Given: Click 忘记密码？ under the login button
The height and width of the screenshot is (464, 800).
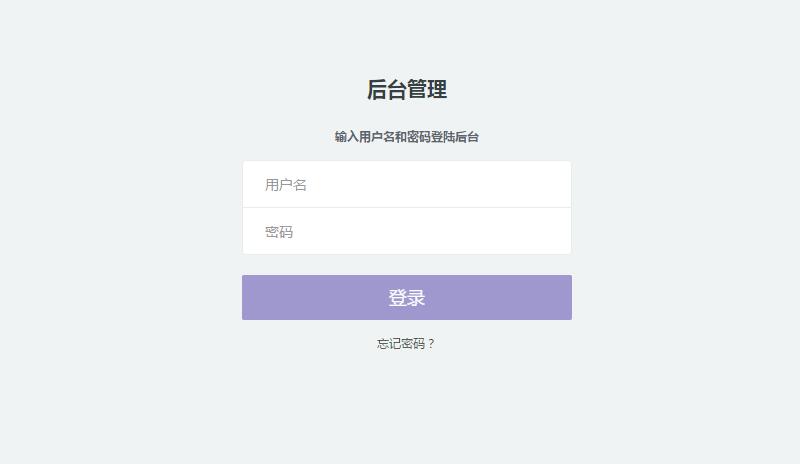Looking at the screenshot, I should click(406, 343).
